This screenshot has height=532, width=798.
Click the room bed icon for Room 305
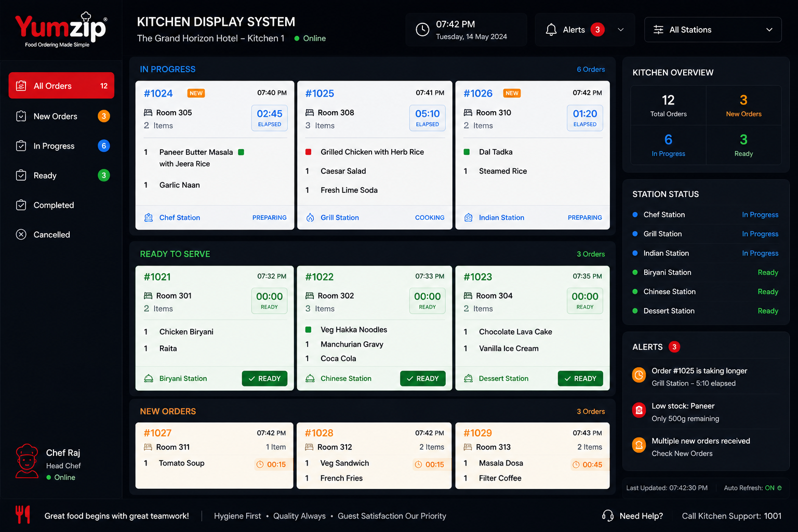[x=148, y=113]
